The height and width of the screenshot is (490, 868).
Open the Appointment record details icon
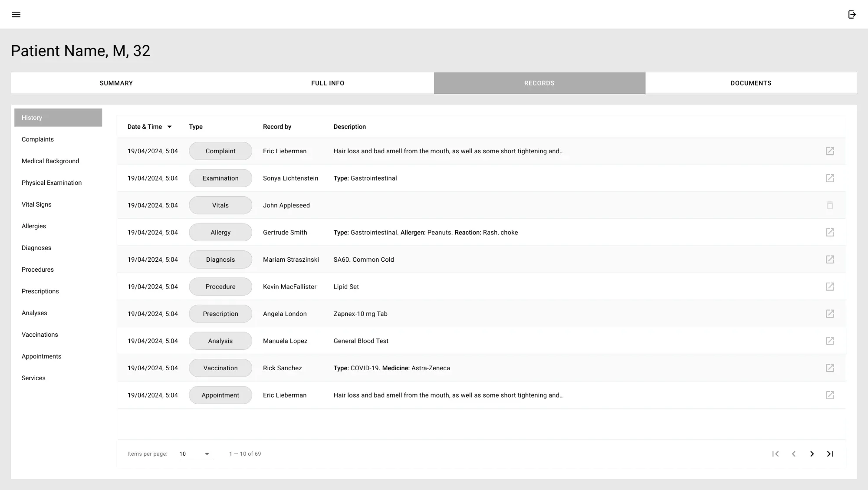point(830,395)
